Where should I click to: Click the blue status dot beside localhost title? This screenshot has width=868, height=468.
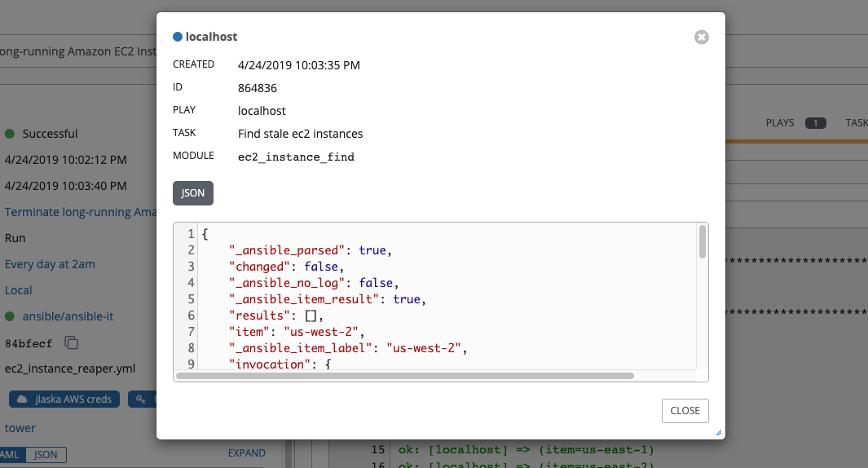click(177, 37)
